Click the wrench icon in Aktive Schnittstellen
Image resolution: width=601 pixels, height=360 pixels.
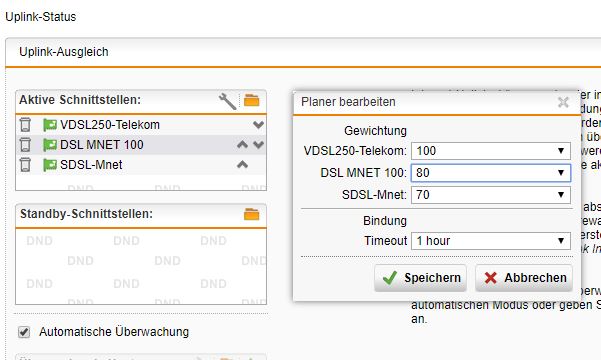click(x=228, y=101)
